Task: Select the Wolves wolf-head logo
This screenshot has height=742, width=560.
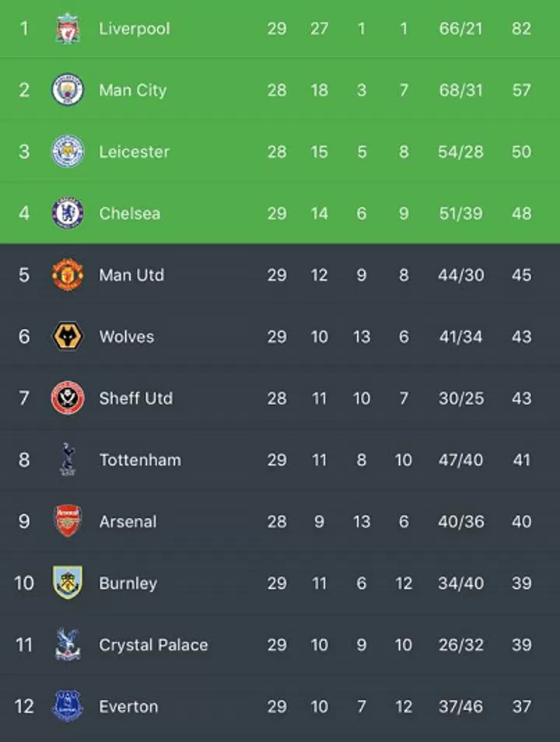Action: point(68,337)
